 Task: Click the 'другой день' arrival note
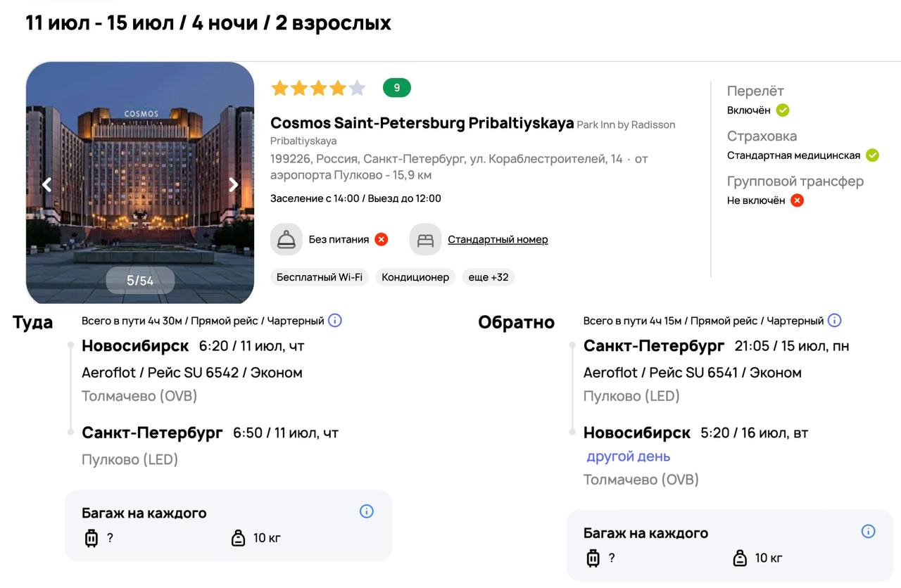point(628,456)
